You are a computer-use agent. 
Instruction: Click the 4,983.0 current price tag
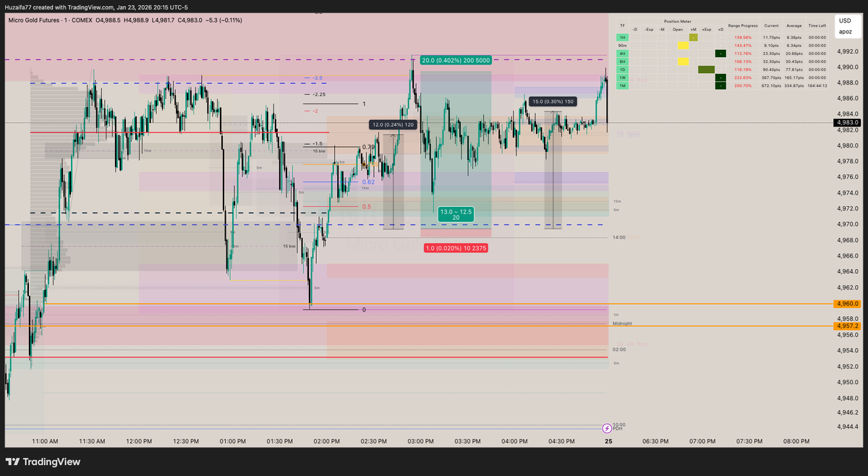(x=848, y=123)
